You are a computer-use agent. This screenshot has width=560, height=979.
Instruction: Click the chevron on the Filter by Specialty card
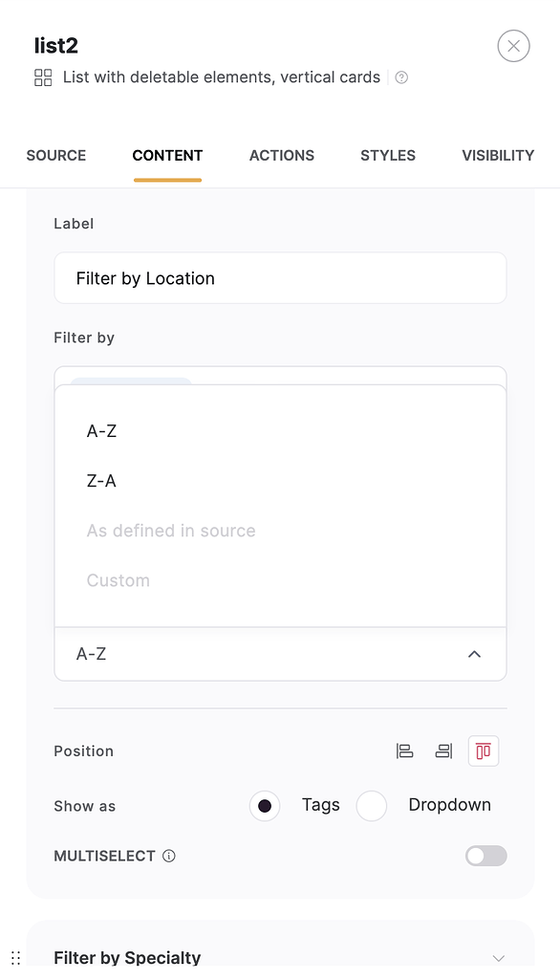coord(498,957)
